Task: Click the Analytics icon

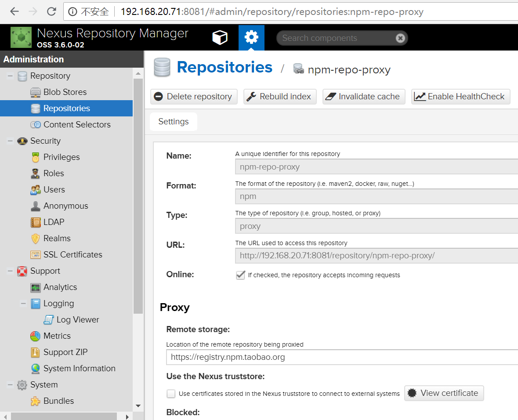Action: 35,287
